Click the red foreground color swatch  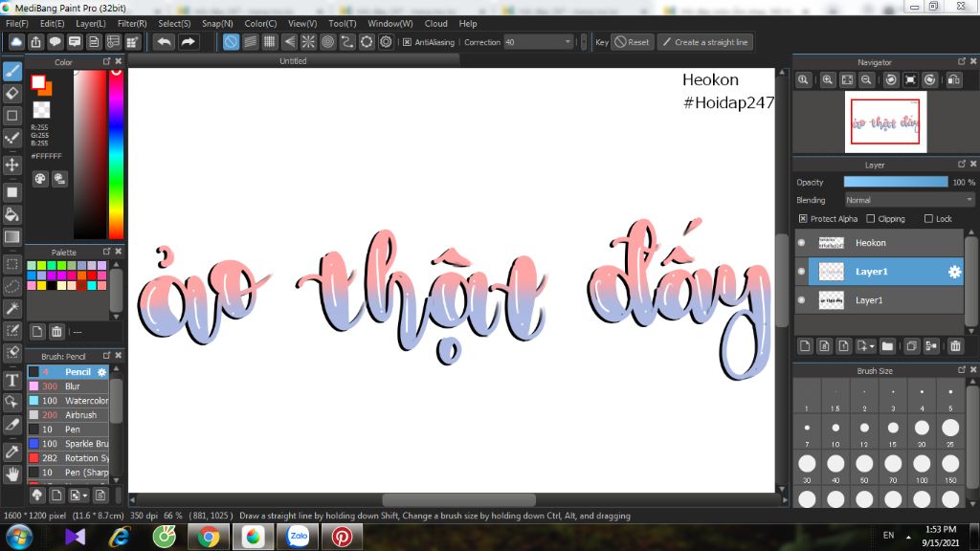pyautogui.click(x=38, y=82)
